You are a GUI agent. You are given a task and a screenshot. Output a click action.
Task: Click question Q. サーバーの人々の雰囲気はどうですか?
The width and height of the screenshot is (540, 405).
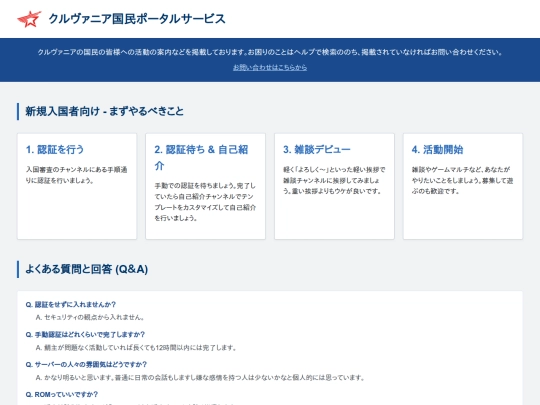coord(86,364)
